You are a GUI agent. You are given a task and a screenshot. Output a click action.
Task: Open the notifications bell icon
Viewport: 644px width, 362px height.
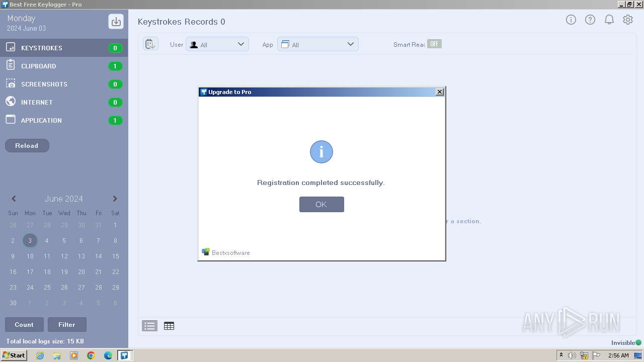click(x=609, y=20)
